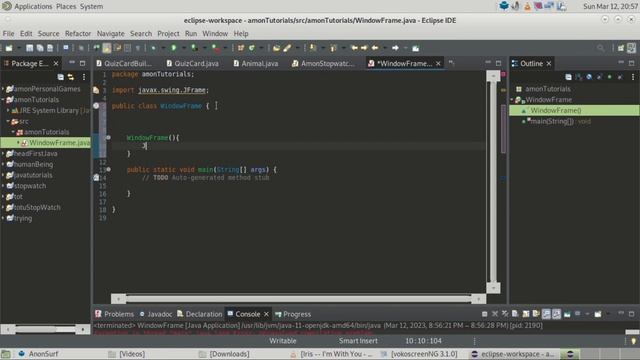640x360 pixels.
Task: Toggle Sort in Outline toolbar
Action: click(579, 77)
